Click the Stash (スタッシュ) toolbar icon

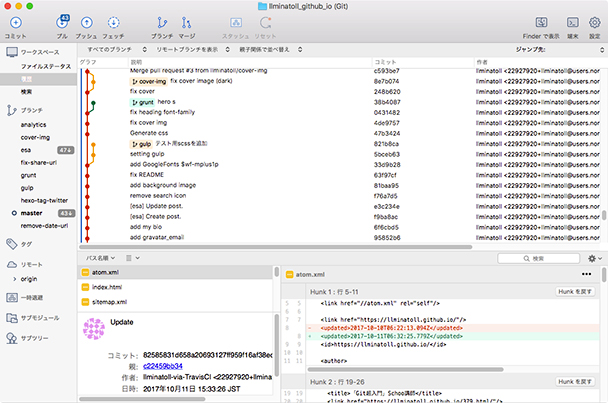click(x=236, y=22)
